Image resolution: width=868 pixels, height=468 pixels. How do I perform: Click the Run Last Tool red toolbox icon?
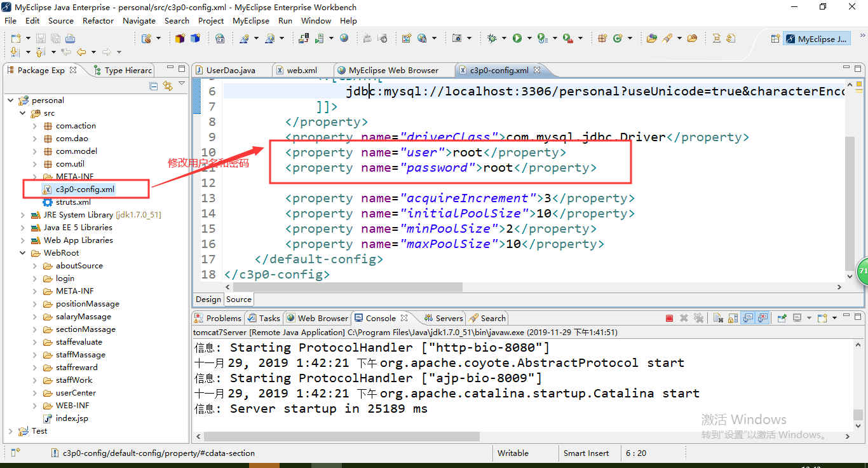(567, 38)
